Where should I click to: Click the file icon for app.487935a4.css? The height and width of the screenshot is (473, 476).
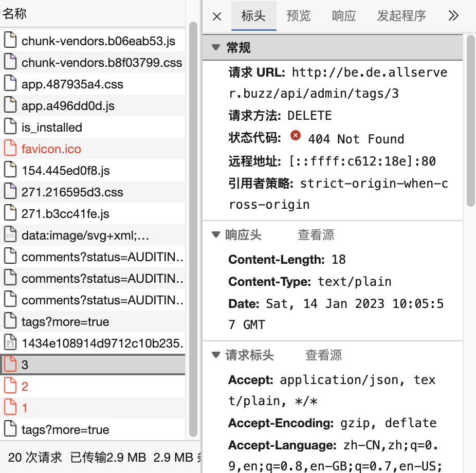pos(10,84)
